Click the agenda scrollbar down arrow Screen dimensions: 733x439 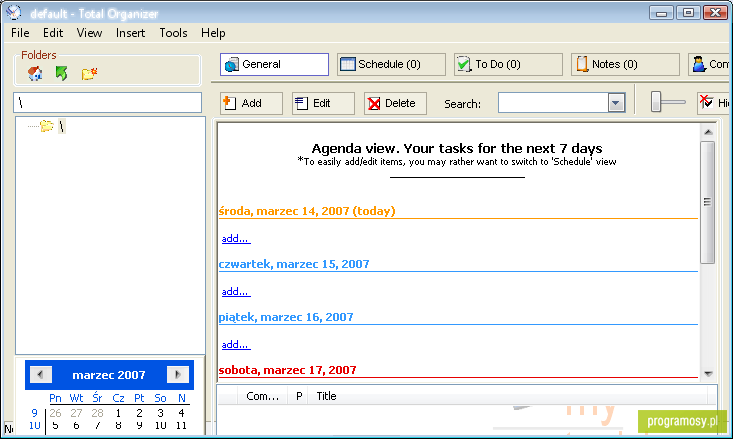pos(708,374)
